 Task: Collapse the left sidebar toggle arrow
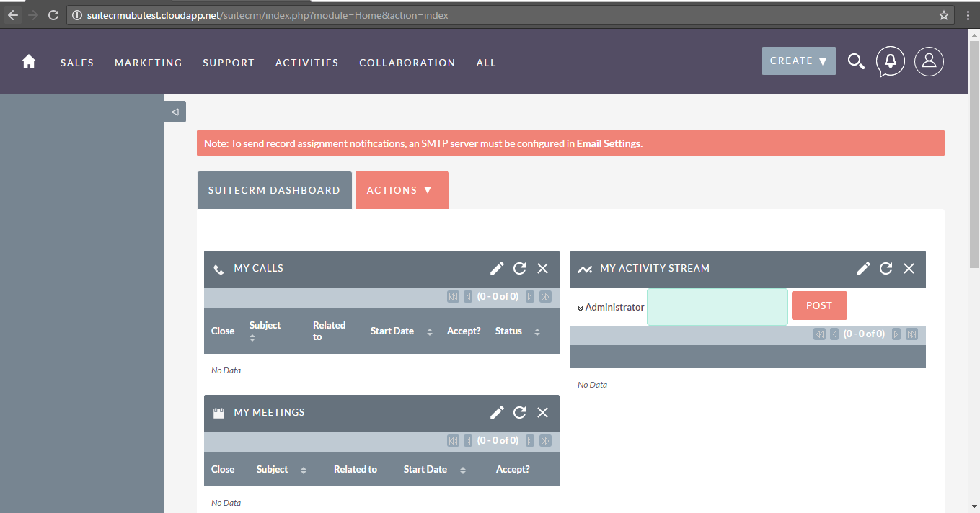tap(175, 112)
